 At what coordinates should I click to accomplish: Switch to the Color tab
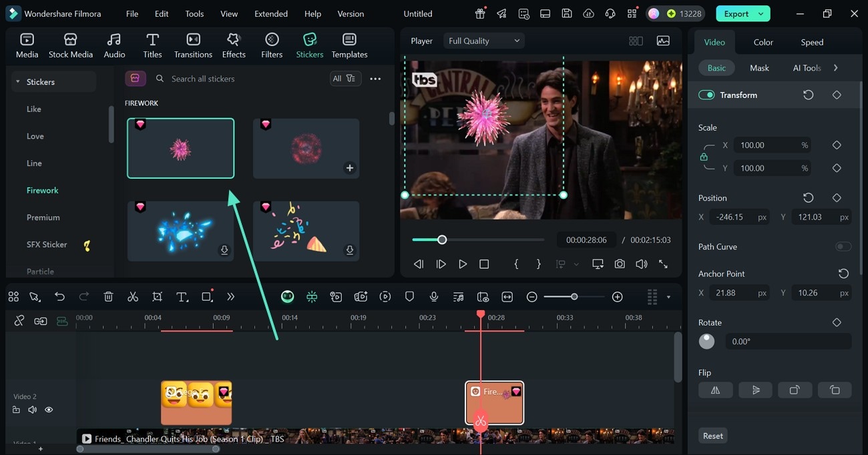(763, 42)
